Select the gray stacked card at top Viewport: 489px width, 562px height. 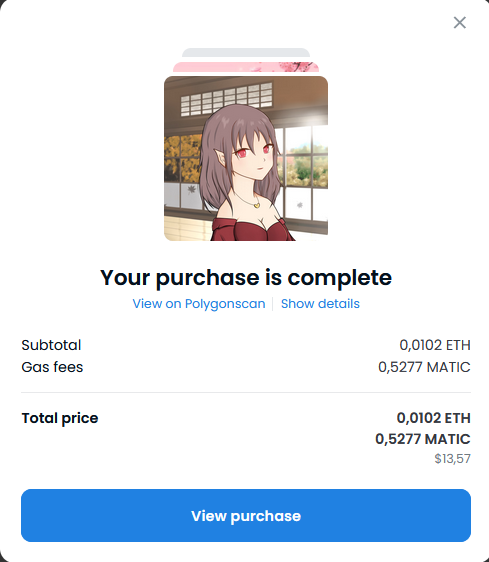click(x=246, y=53)
